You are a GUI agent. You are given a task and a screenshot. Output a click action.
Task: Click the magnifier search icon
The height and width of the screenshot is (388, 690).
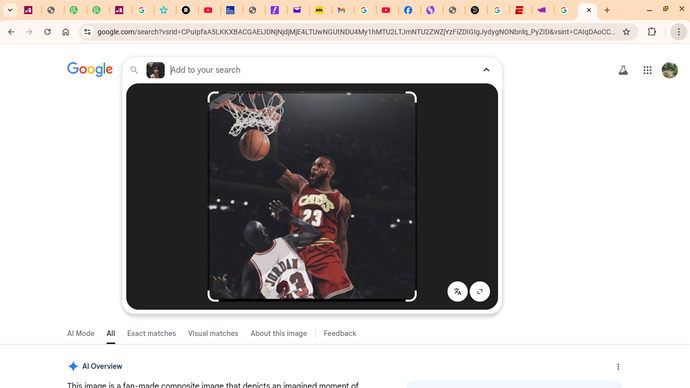point(134,70)
